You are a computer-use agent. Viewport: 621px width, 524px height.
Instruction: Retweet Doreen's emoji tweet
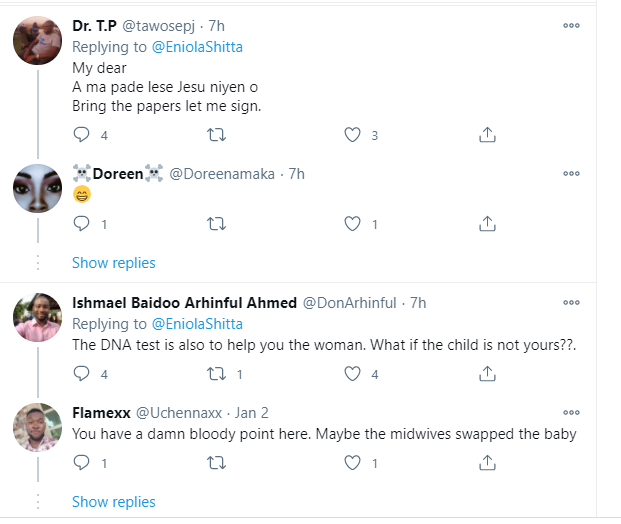[216, 224]
